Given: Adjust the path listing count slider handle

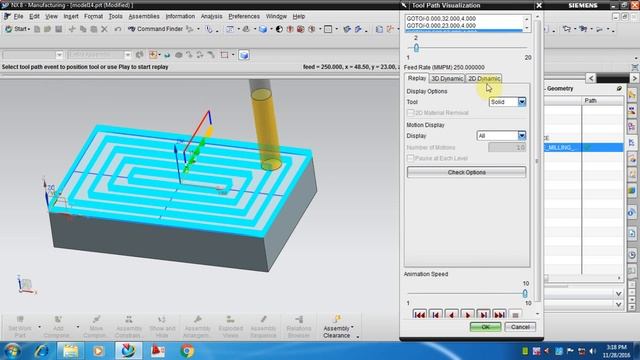Looking at the screenshot, I should pos(416,48).
